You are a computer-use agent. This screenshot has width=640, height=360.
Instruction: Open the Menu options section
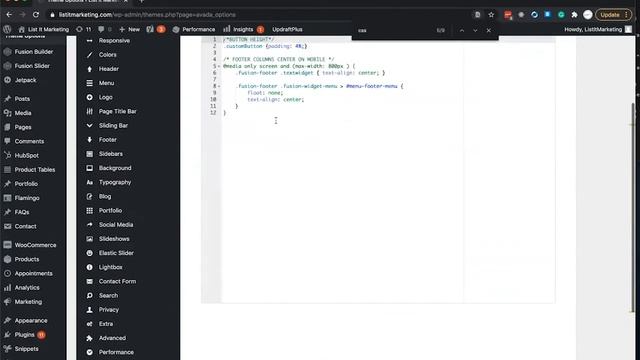point(106,83)
